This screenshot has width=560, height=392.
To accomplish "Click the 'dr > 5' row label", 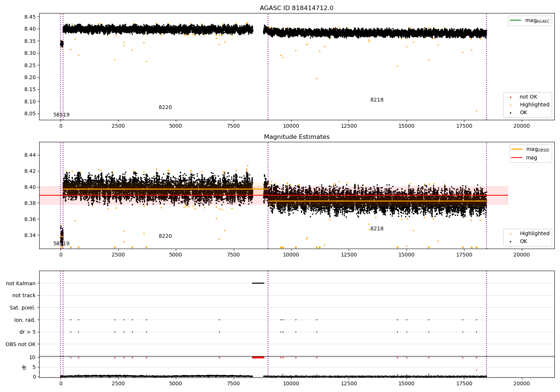I will point(28,332).
